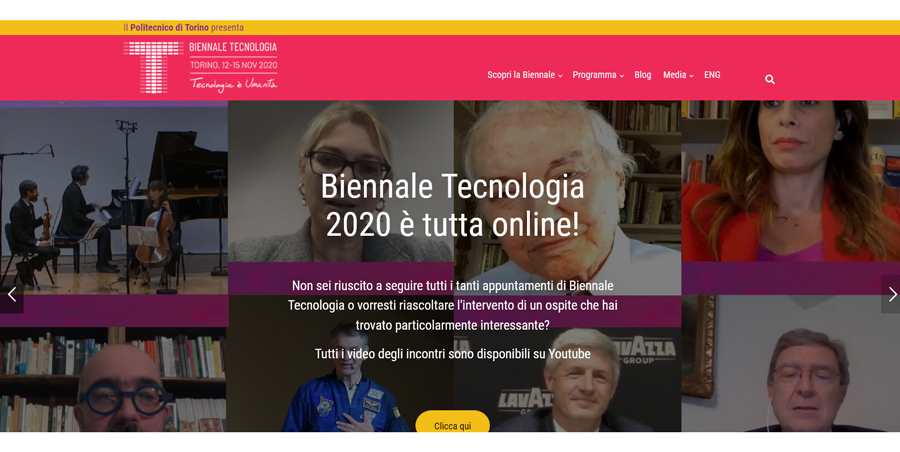The width and height of the screenshot is (900, 452).
Task: Open the Blog menu item
Action: coord(643,75)
